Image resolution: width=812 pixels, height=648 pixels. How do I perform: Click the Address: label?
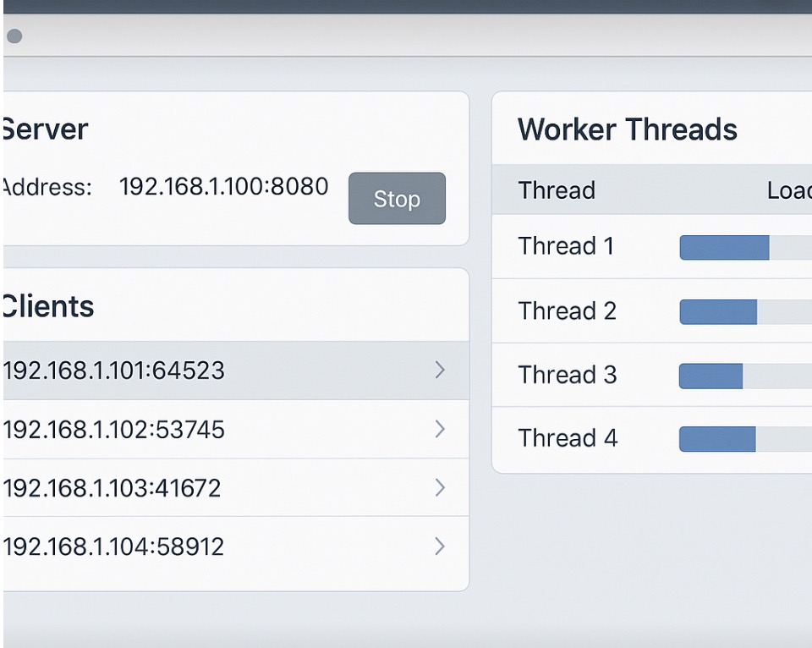pos(47,187)
